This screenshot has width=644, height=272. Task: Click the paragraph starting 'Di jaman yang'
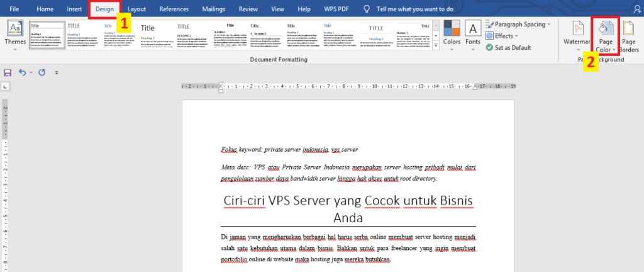[348, 248]
